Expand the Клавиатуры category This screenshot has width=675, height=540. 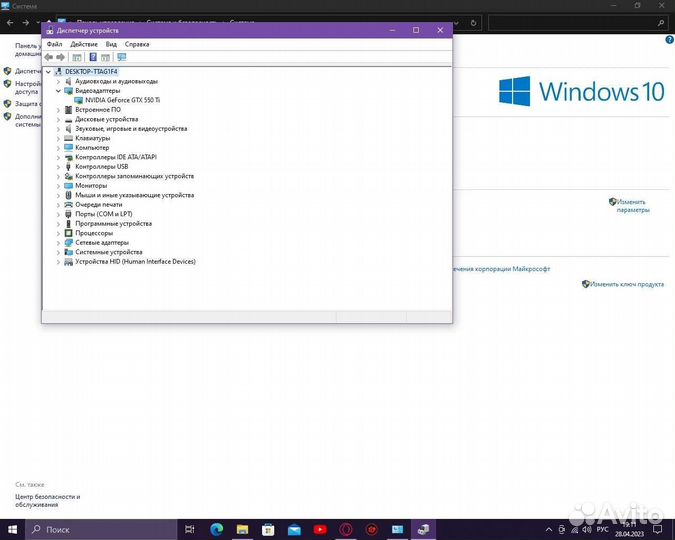(x=58, y=138)
